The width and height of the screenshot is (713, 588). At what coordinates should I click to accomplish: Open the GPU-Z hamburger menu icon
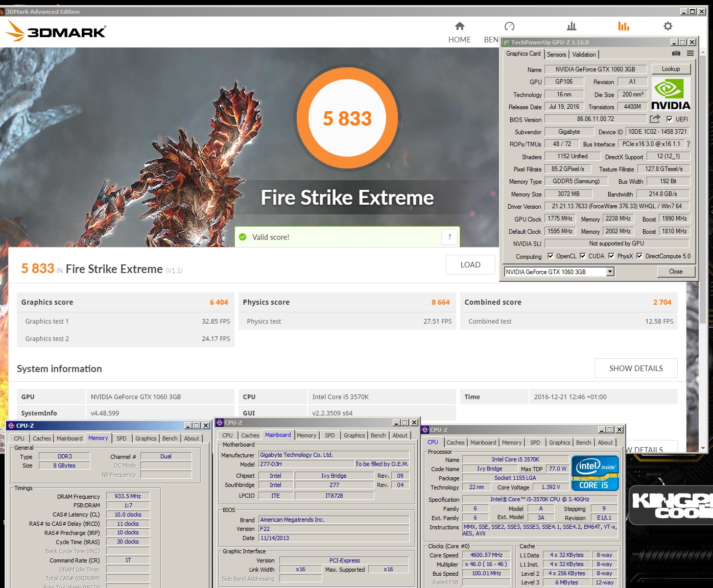click(690, 53)
